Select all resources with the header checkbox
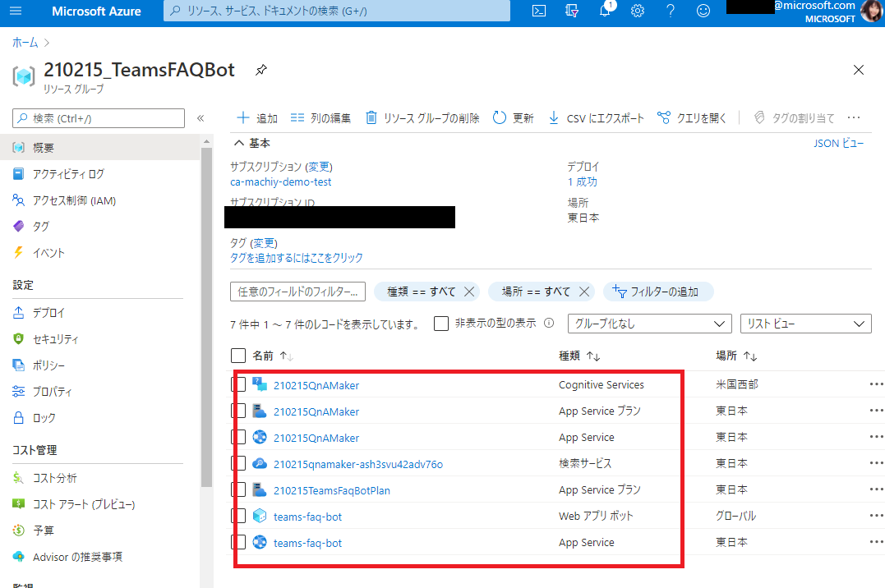The height and width of the screenshot is (588, 885). pos(238,355)
